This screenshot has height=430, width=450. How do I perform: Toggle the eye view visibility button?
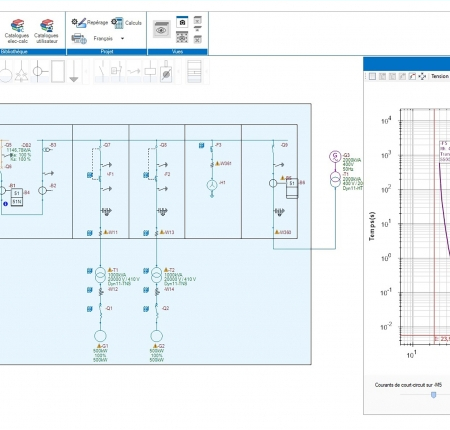(x=162, y=29)
